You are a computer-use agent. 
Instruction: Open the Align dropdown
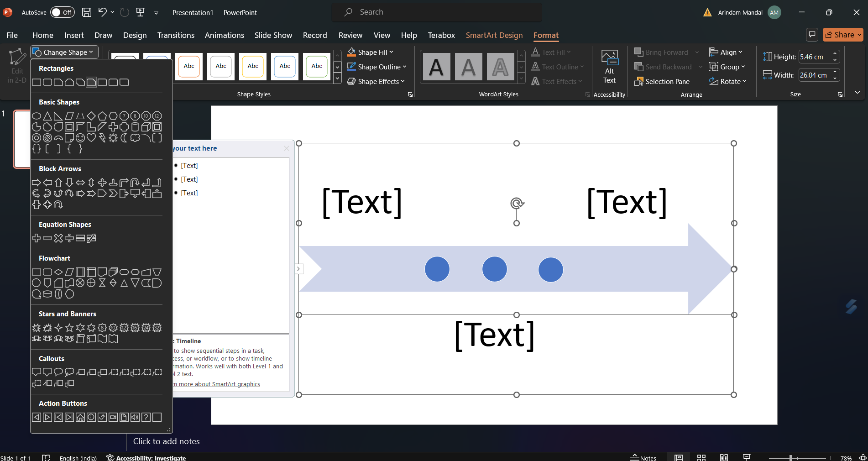(726, 52)
